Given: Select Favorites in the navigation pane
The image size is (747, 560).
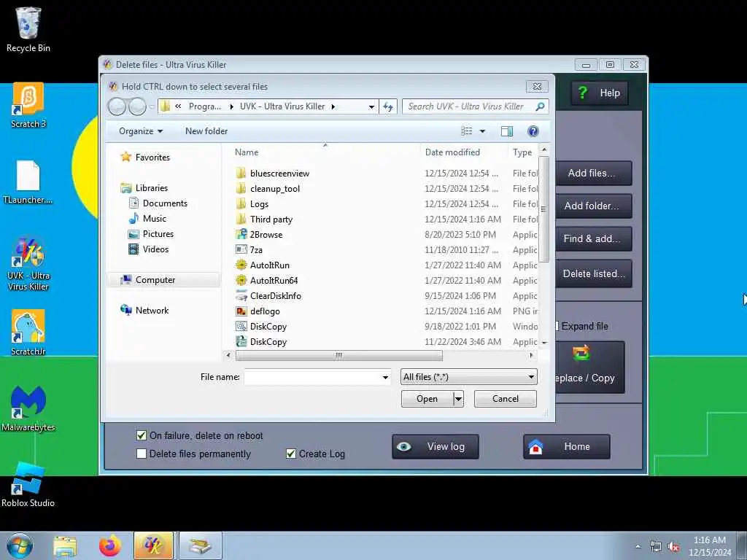Looking at the screenshot, I should tap(152, 157).
